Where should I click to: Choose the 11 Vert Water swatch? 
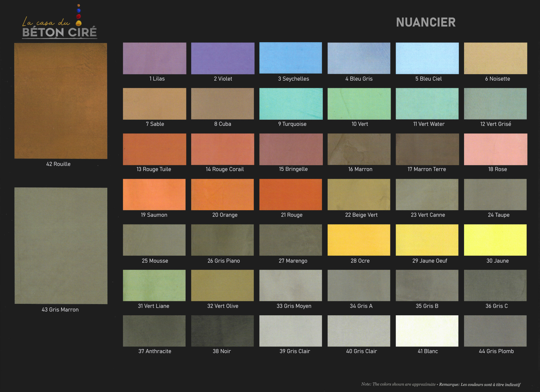427,104
